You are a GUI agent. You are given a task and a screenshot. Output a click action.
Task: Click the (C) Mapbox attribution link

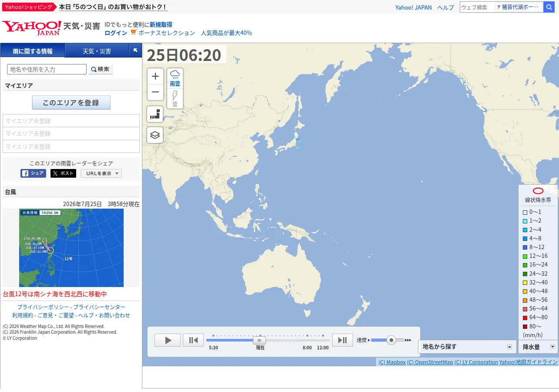(392, 362)
